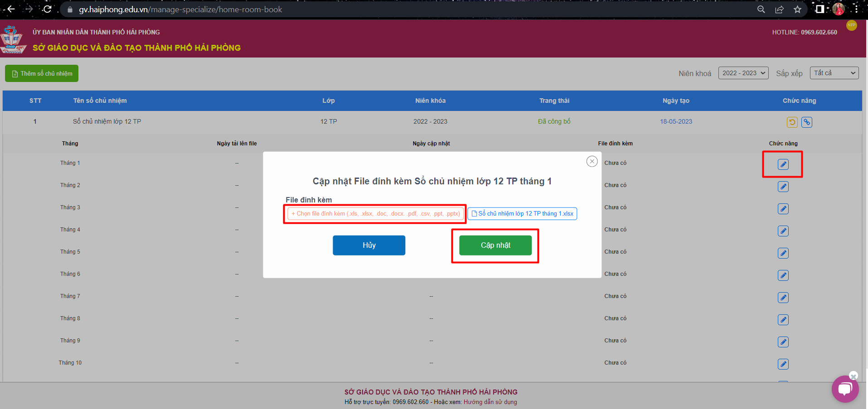Click the blue link icon in row 1
The height and width of the screenshot is (409, 868).
[x=806, y=122]
